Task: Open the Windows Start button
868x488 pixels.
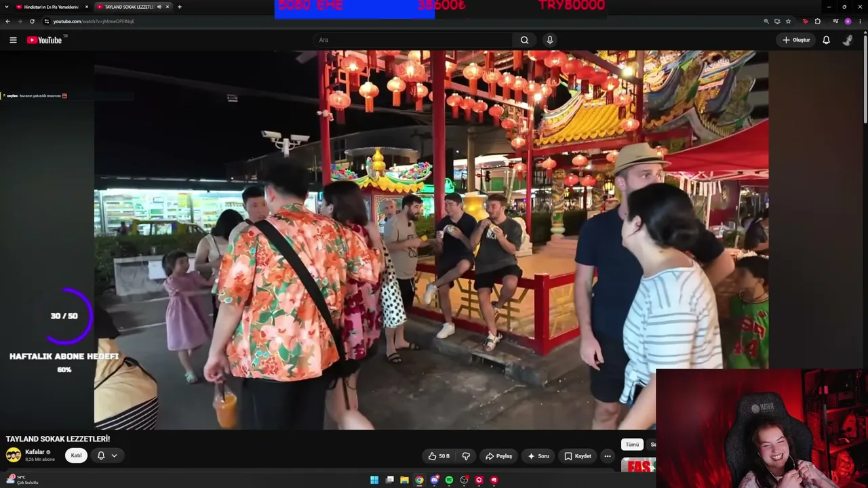Action: [x=374, y=480]
